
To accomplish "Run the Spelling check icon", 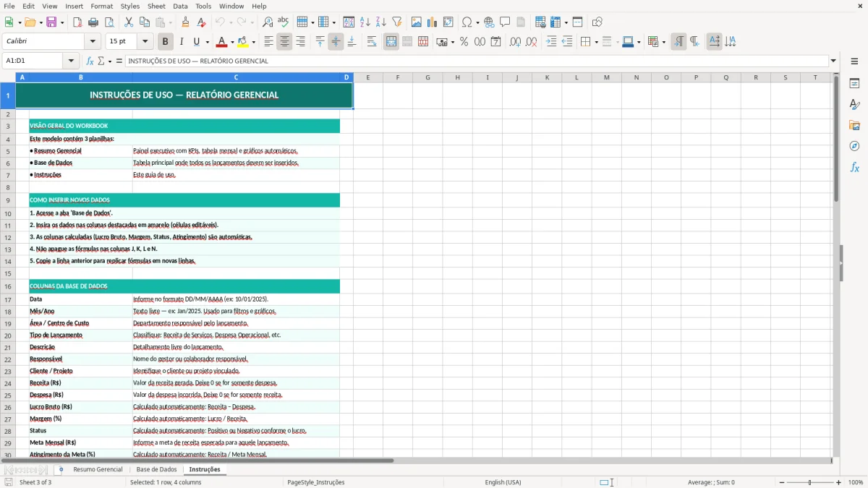I will coord(284,22).
